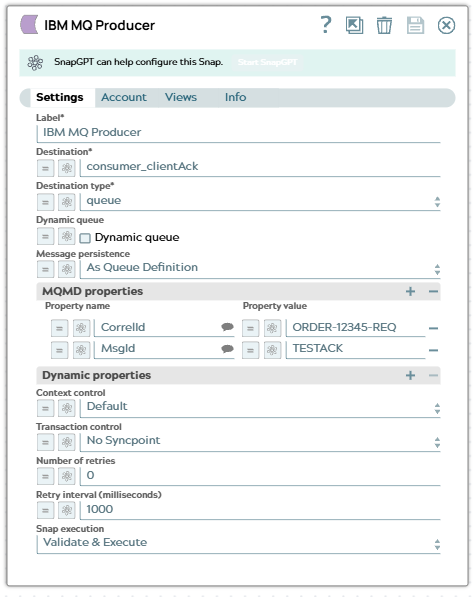The width and height of the screenshot is (474, 597).
Task: Delete the CorrelId property row
Action: 433,328
